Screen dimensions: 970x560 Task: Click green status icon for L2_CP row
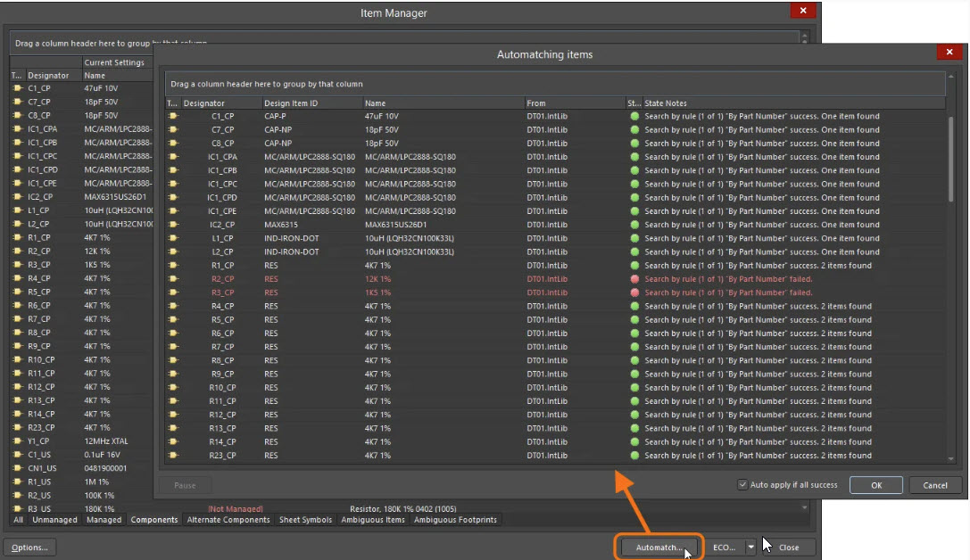(634, 251)
